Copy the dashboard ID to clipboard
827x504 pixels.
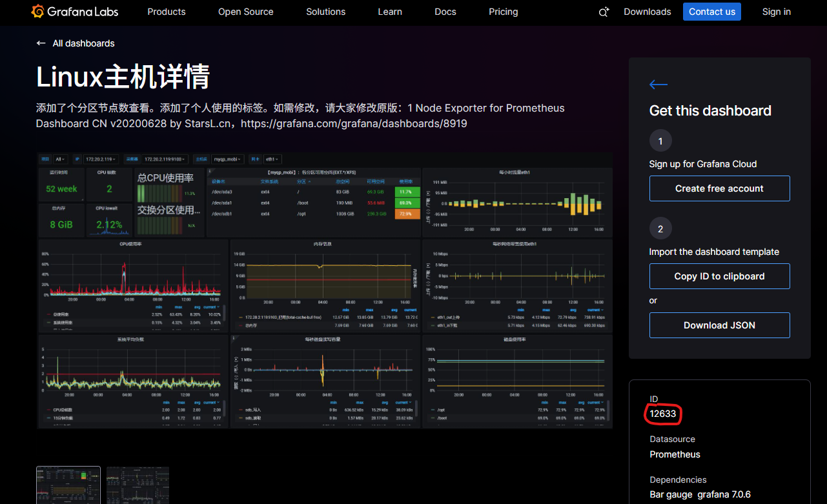tap(719, 276)
